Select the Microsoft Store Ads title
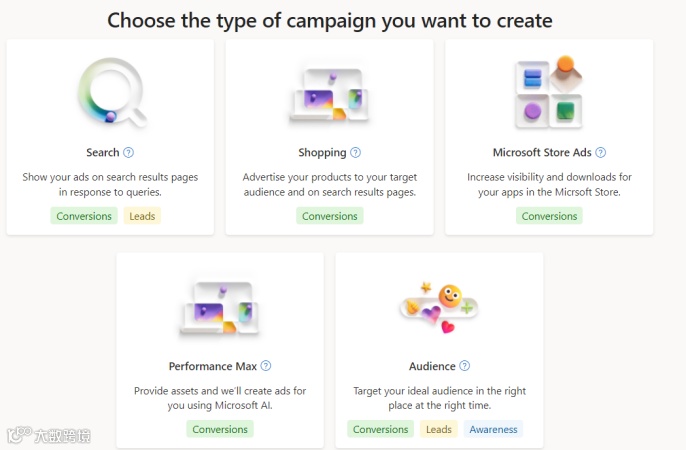The height and width of the screenshot is (450, 686). tap(542, 153)
